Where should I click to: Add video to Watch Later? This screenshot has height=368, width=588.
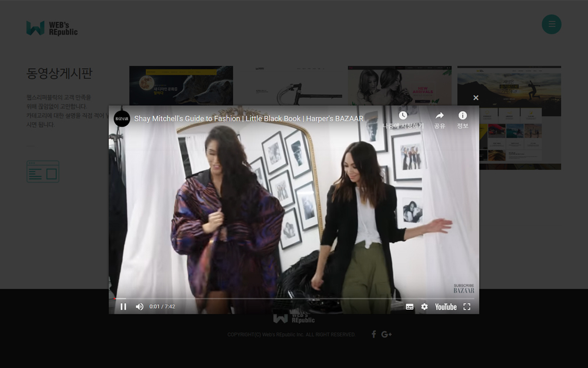tap(403, 120)
